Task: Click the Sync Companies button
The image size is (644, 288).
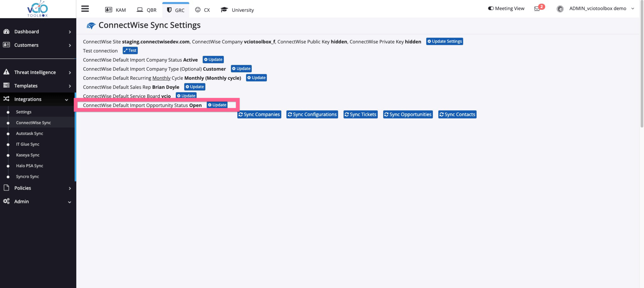Action: [x=259, y=114]
